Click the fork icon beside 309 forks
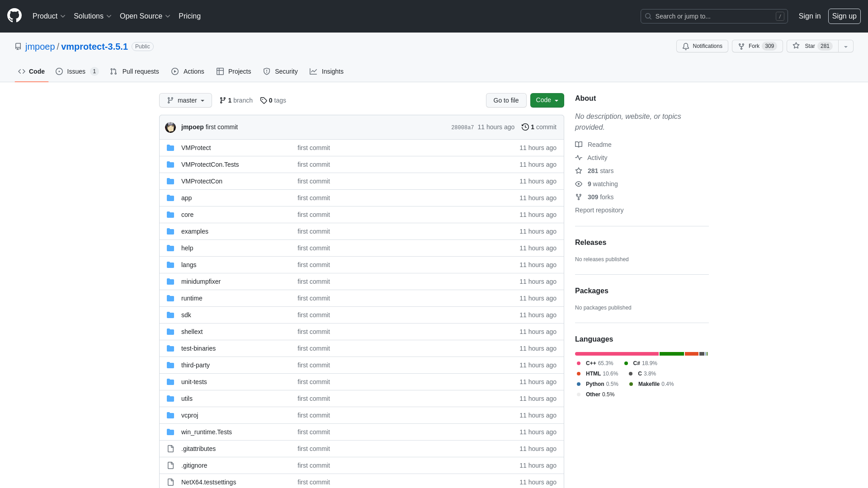 pos(579,197)
